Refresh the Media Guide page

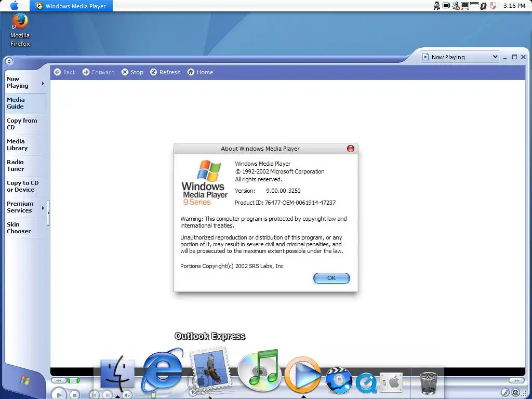(165, 72)
